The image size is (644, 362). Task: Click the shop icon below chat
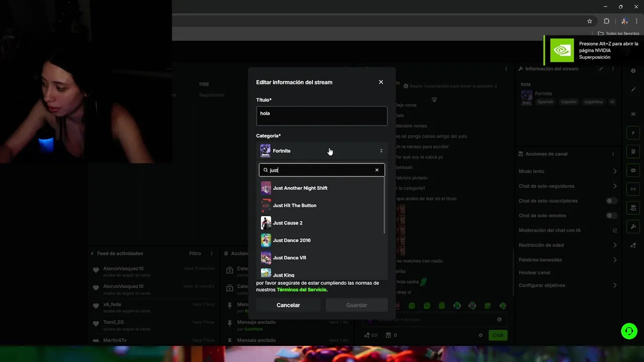tap(388, 335)
